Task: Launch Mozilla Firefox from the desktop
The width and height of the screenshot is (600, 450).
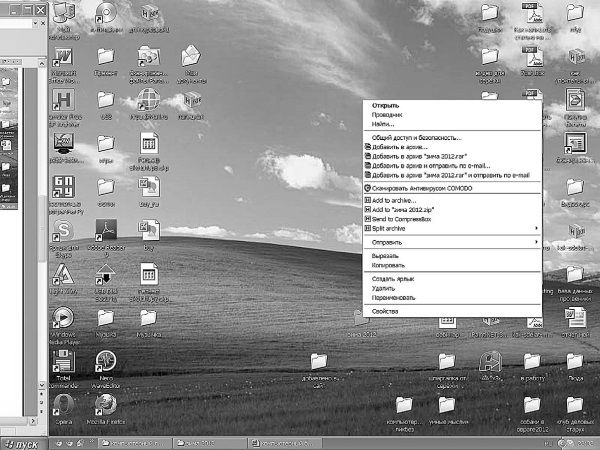Action: (104, 405)
